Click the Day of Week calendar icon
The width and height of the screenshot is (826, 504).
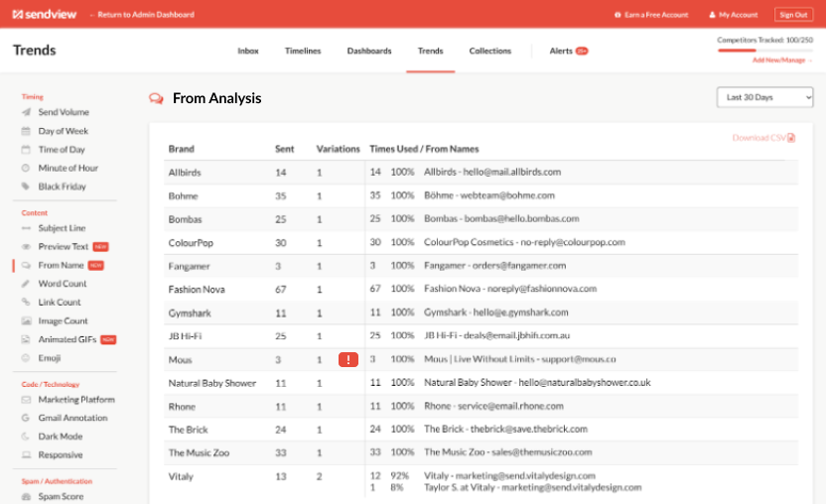tap(26, 131)
